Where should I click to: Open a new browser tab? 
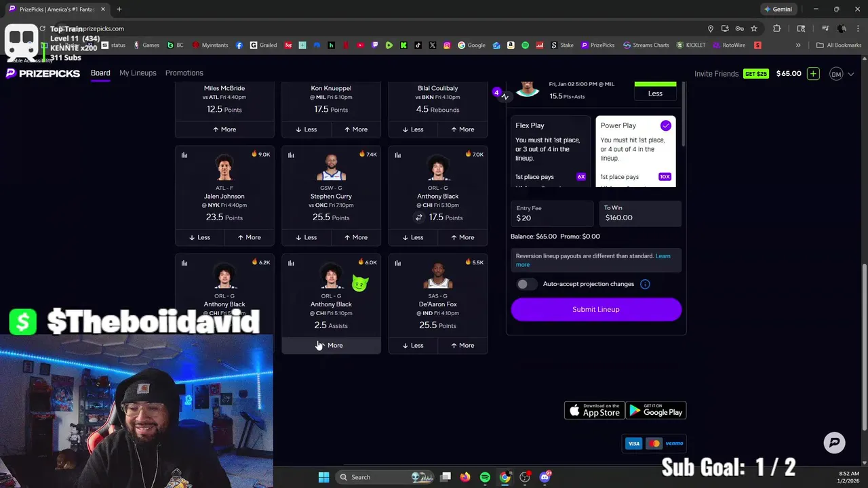pos(119,9)
